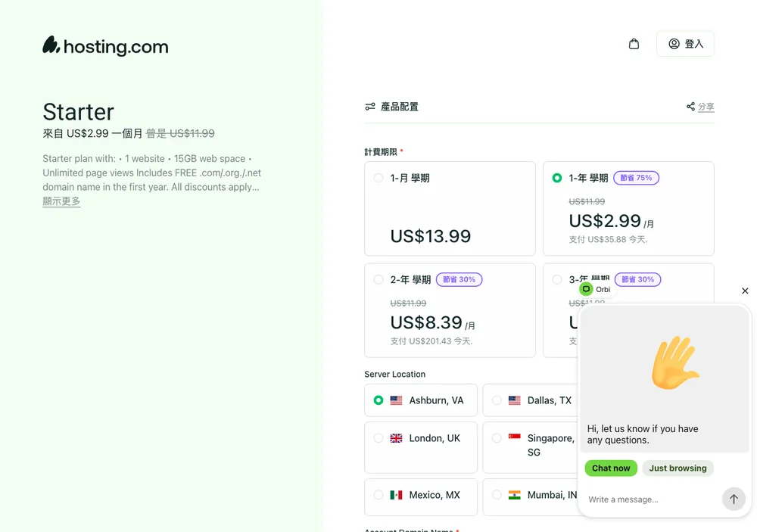This screenshot has height=532, width=757.
Task: Click the US$2.99 price in 1-年 card
Action: 604,221
